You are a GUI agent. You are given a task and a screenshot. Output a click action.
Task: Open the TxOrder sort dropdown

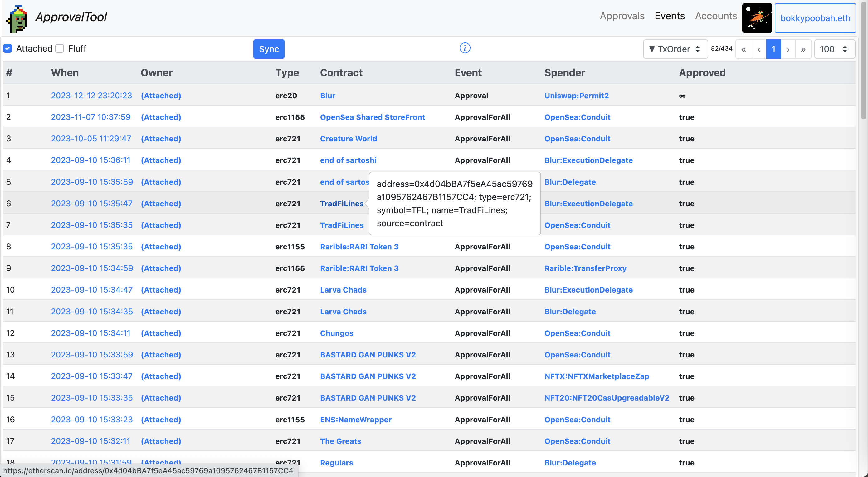[x=675, y=49]
